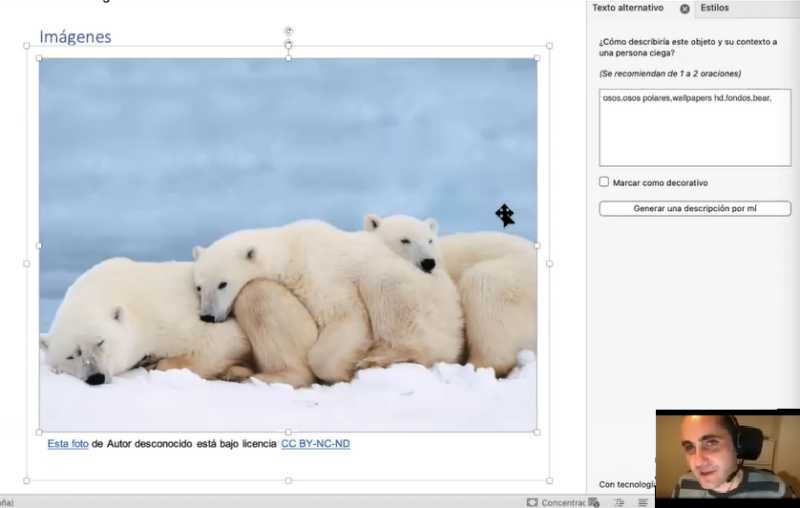Click the image rotation handle
Image resolution: width=800 pixels, height=508 pixels.
[x=288, y=32]
